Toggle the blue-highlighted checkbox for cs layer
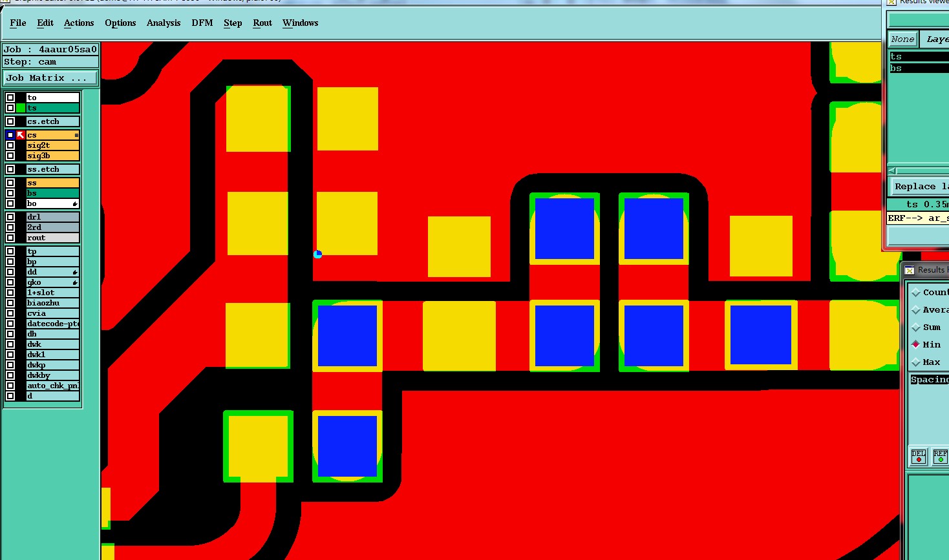This screenshot has width=949, height=560. pyautogui.click(x=10, y=135)
